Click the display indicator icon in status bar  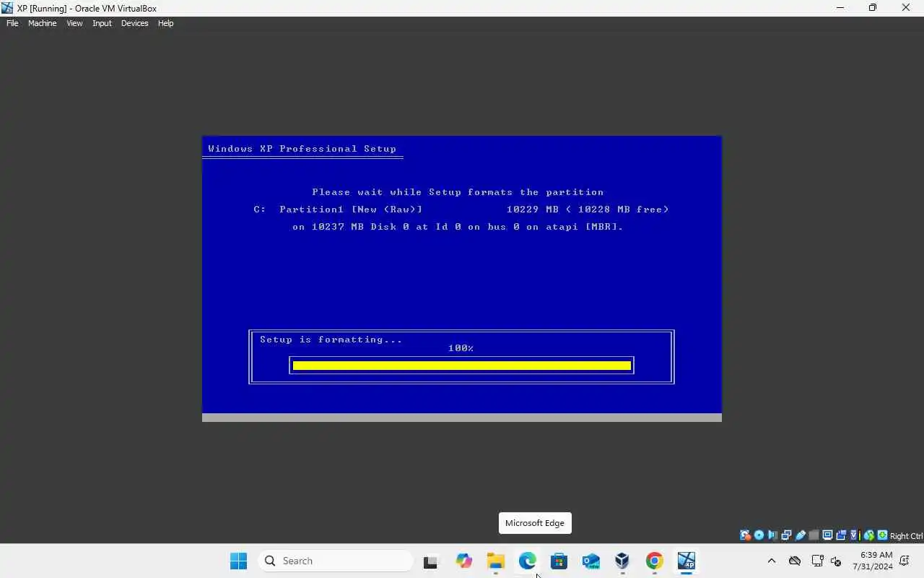point(827,535)
